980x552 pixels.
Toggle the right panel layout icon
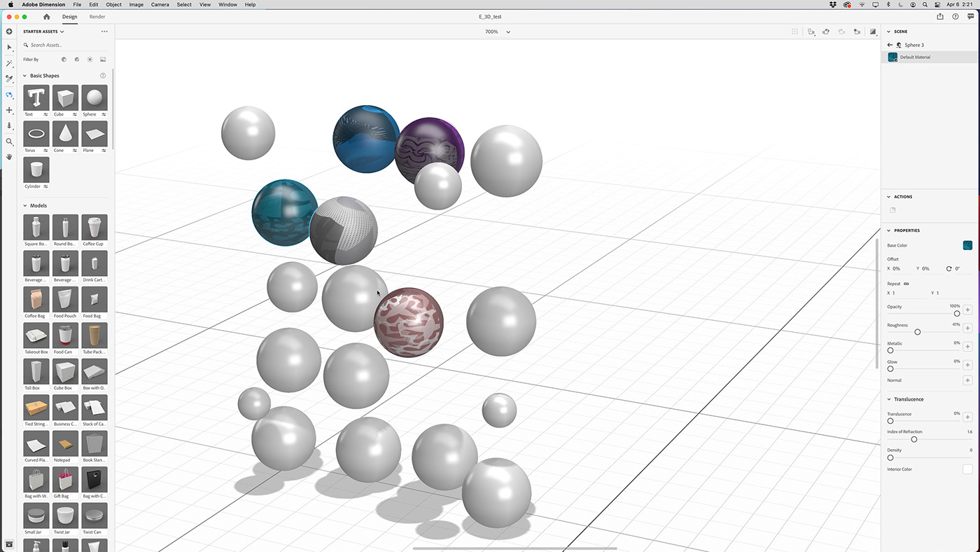pyautogui.click(x=971, y=17)
